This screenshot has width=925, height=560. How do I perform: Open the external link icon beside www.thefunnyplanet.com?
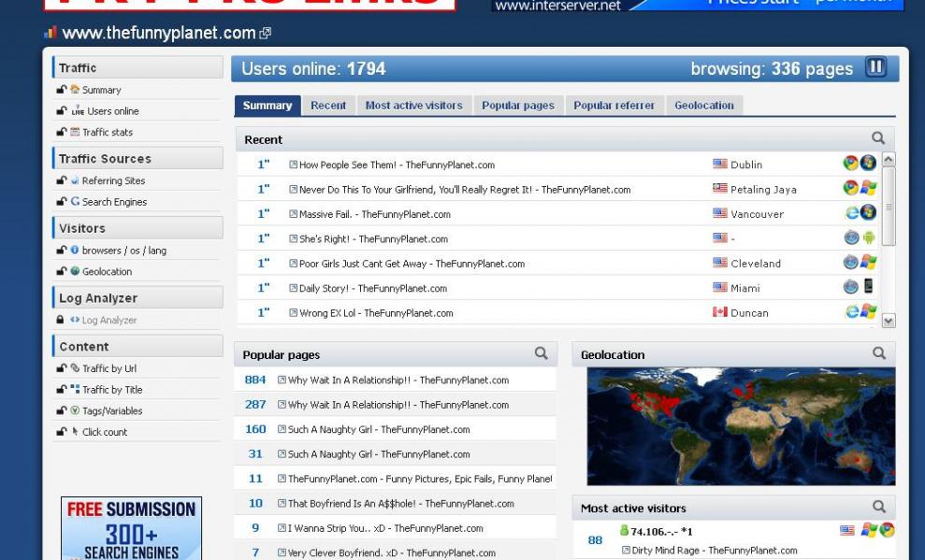(x=266, y=33)
